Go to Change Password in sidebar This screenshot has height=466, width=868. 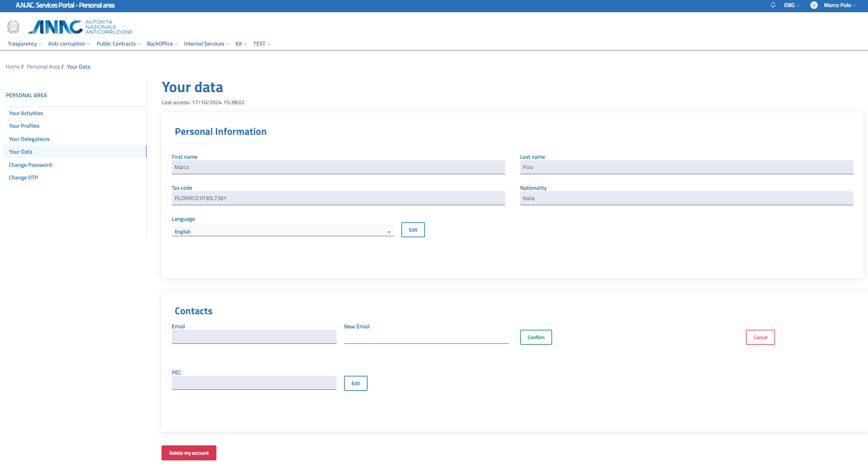31,165
